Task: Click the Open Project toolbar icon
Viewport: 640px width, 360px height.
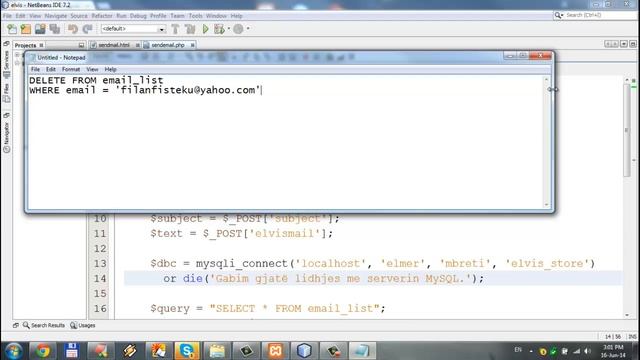Action: click(x=40, y=29)
